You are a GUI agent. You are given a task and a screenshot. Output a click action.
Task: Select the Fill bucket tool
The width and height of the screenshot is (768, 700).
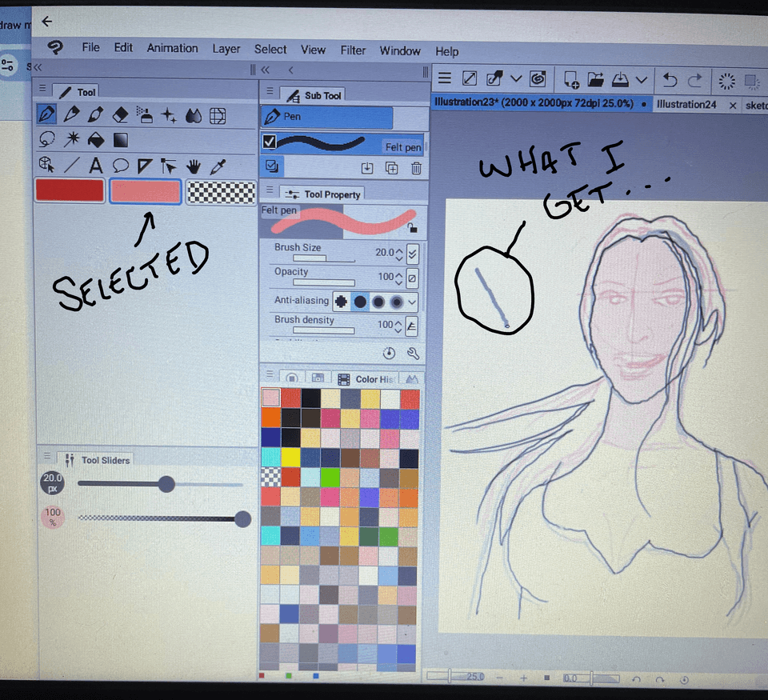(95, 140)
